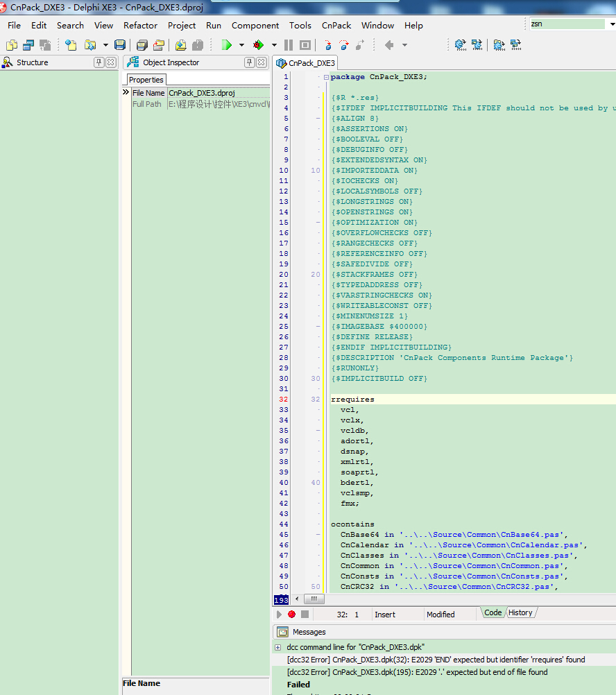
Task: Click the green Run button in toolbar
Action: point(226,45)
